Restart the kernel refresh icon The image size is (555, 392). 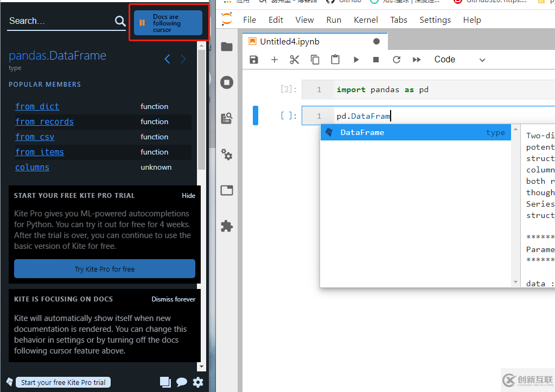tap(397, 60)
